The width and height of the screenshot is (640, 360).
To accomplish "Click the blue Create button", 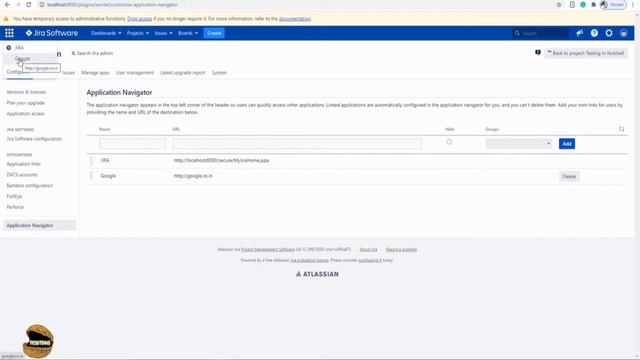I will click(x=214, y=33).
